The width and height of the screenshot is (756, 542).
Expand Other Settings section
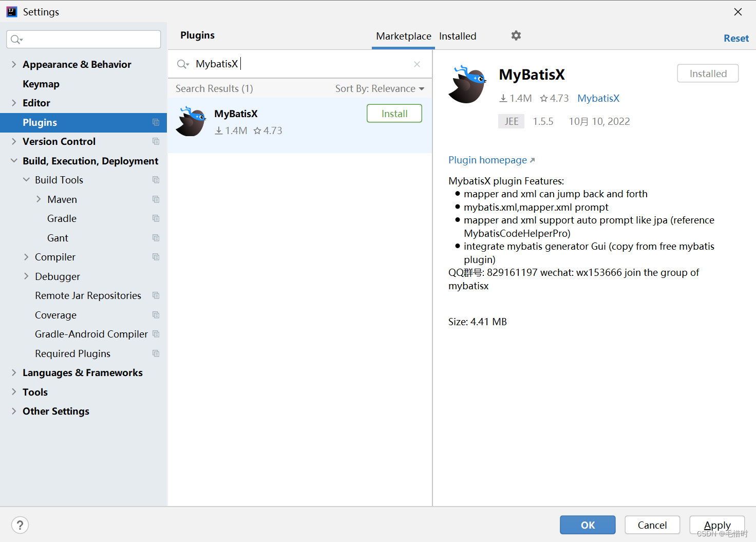pyautogui.click(x=14, y=411)
